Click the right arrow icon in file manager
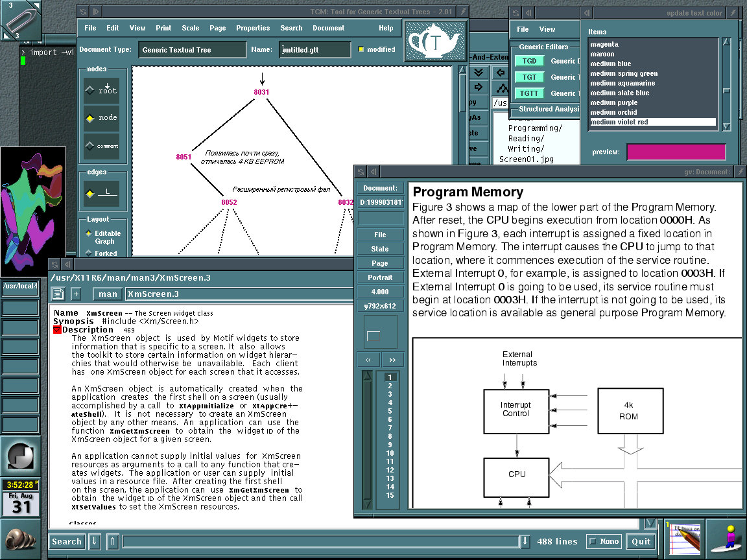 [x=479, y=87]
